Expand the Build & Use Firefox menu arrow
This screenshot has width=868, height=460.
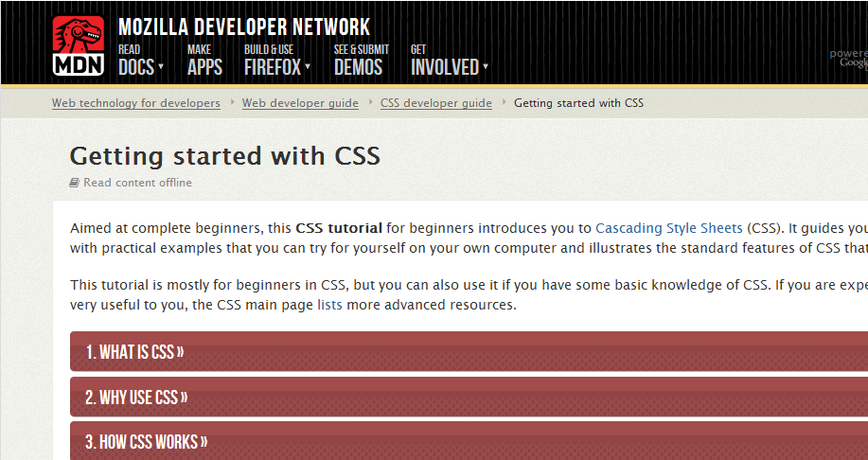click(x=308, y=67)
